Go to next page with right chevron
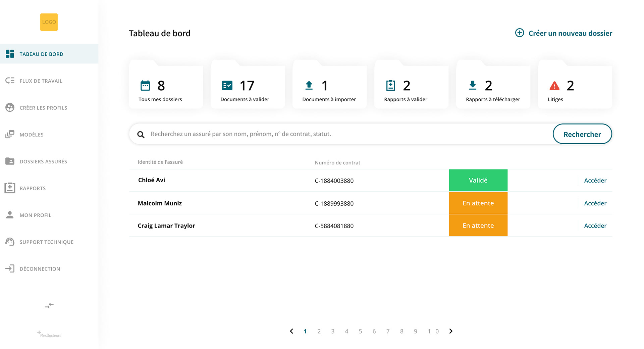Viewport: 644px width, 349px height. click(451, 331)
